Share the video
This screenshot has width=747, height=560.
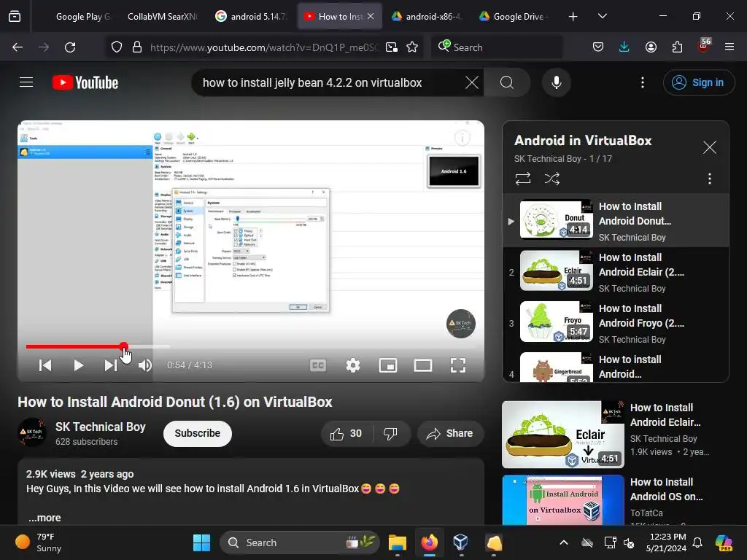tap(449, 433)
